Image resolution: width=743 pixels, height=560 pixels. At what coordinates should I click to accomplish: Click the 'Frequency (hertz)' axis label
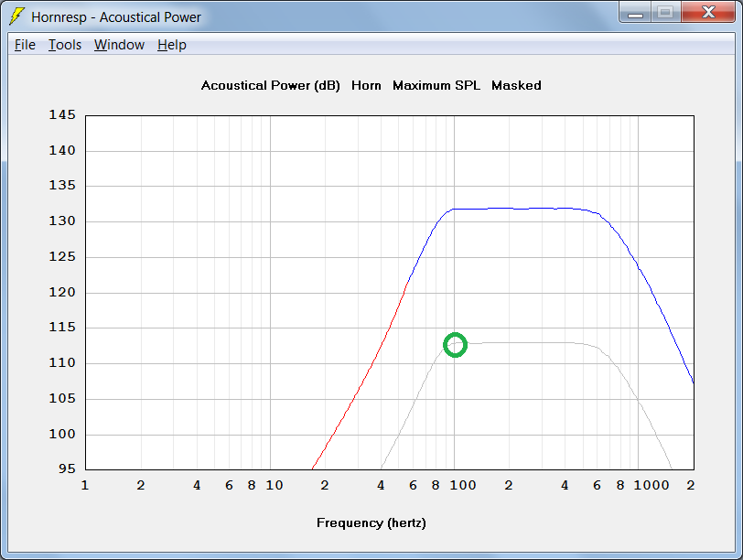tap(371, 523)
